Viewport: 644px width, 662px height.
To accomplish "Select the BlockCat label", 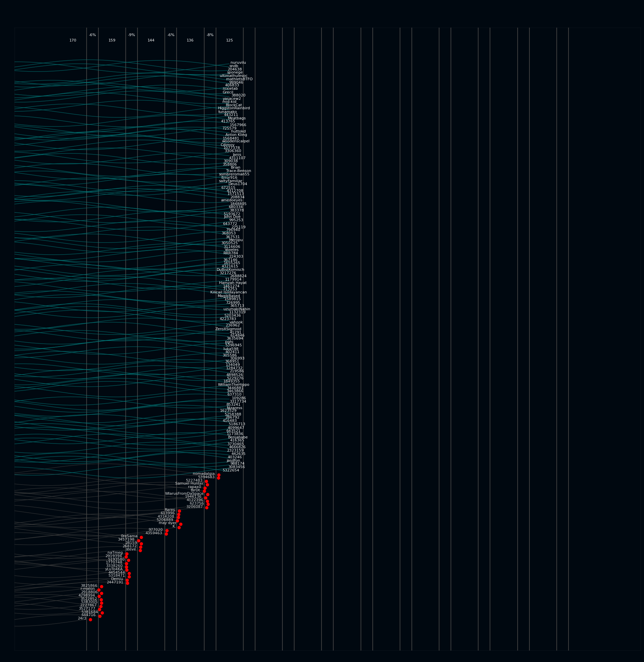I will pos(234,105).
